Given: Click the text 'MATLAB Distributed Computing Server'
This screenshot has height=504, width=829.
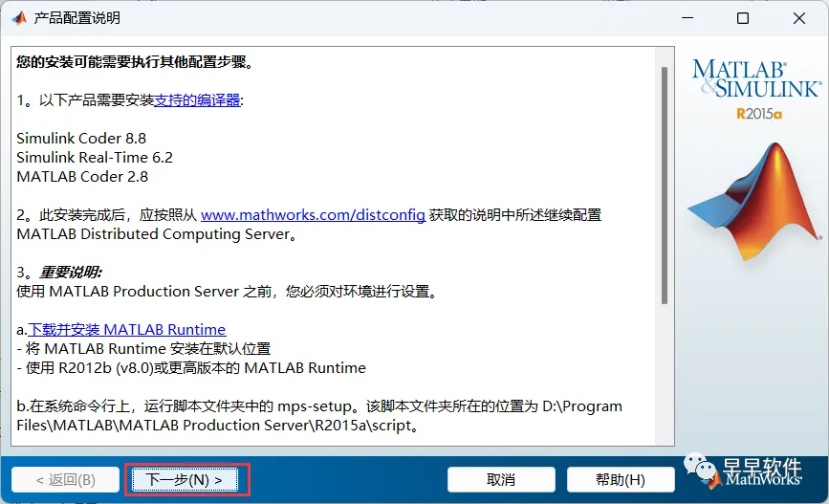Looking at the screenshot, I should click(x=153, y=233).
